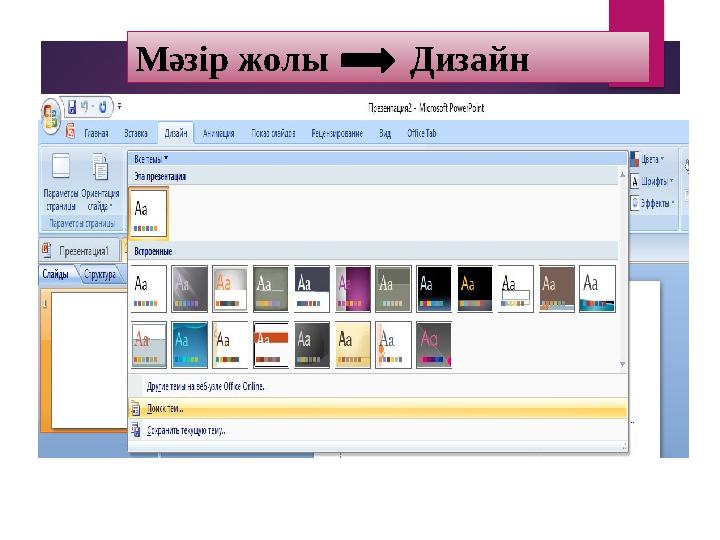Choose the blue teal theme in second row
720x540 pixels.
(x=189, y=345)
